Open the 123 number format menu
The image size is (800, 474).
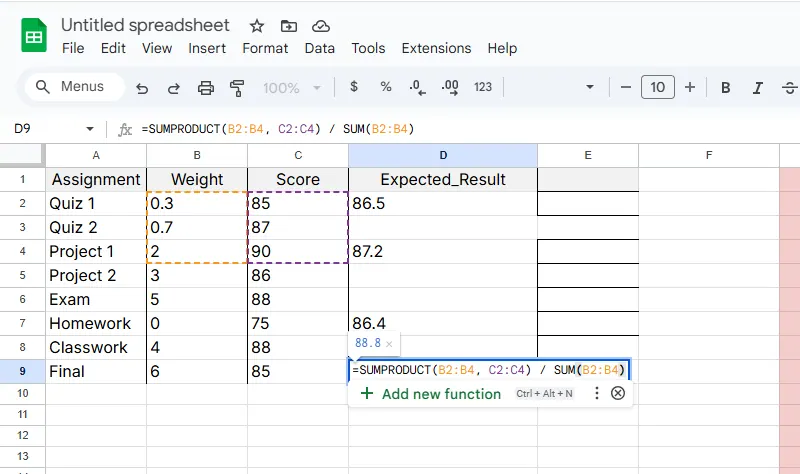click(483, 87)
